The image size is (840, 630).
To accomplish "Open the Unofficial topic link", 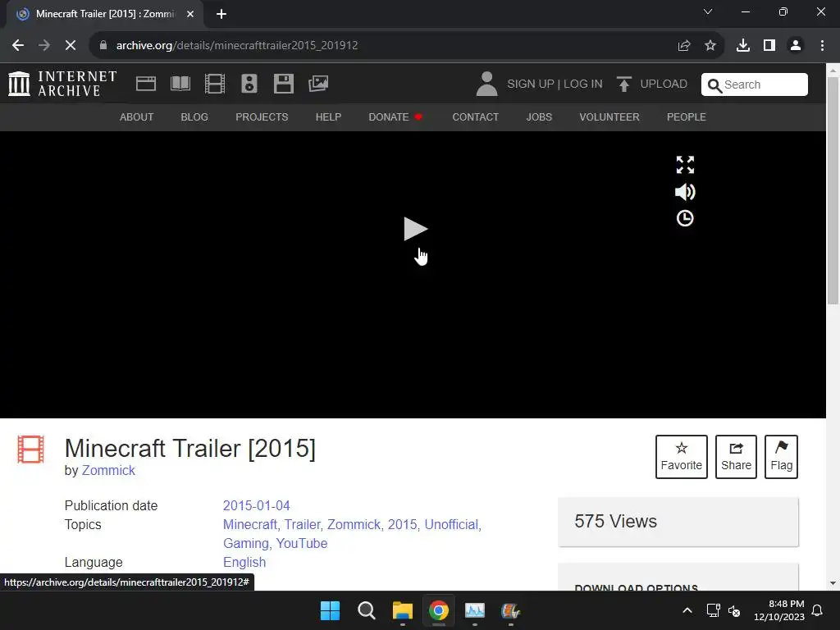I will point(452,524).
